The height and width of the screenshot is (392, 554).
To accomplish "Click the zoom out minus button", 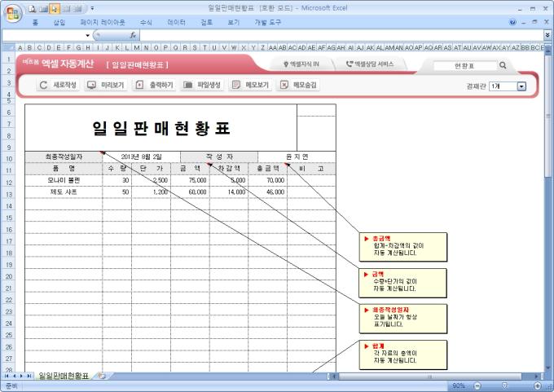I will pyautogui.click(x=477, y=385).
